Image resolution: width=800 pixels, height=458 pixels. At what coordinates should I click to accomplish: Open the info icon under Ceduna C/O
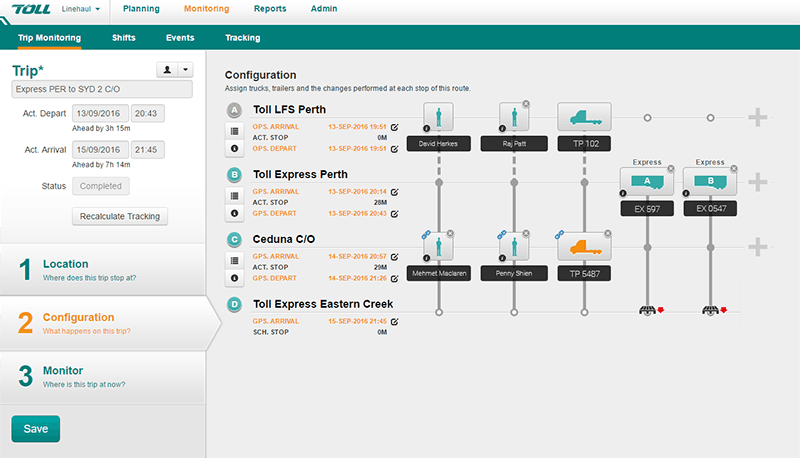234,278
